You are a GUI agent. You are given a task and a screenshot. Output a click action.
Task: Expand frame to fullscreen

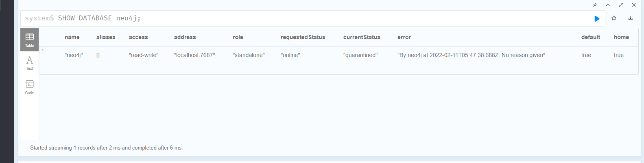621,5
